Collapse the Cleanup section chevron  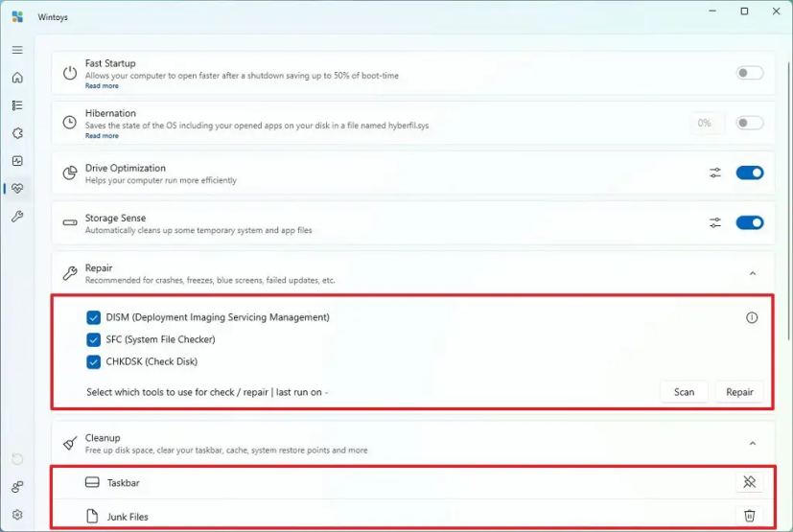coord(753,443)
